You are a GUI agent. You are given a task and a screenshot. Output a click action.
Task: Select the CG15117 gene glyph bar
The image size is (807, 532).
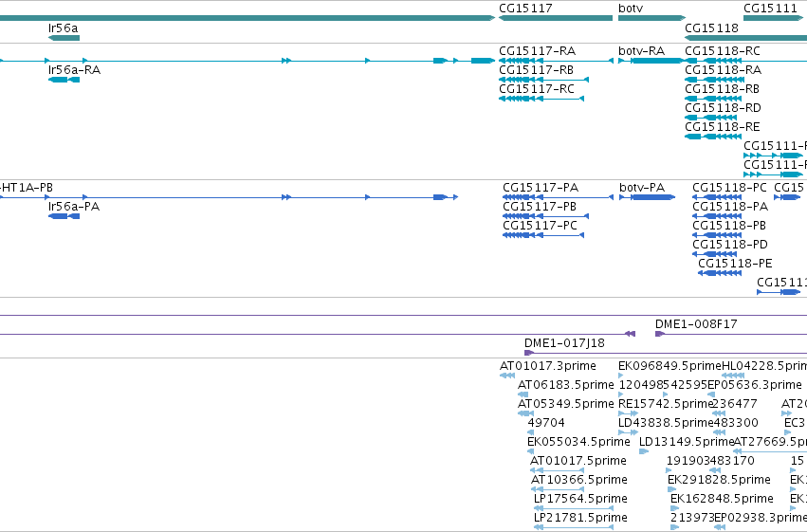pyautogui.click(x=556, y=18)
